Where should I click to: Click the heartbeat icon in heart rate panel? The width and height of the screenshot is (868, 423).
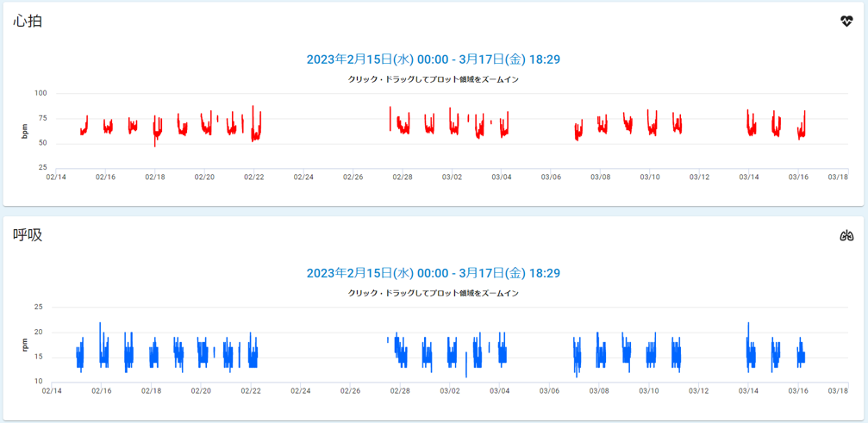coord(846,22)
